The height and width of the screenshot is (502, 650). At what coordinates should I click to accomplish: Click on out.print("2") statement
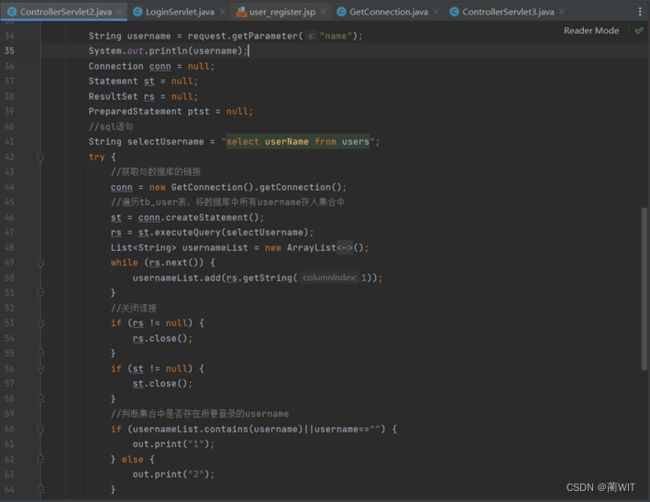click(x=173, y=474)
